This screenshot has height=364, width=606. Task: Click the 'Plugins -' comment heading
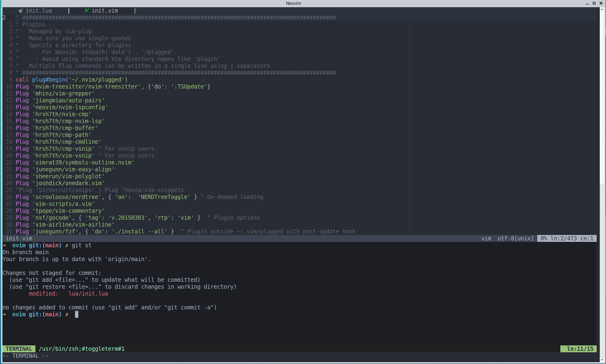pos(37,24)
